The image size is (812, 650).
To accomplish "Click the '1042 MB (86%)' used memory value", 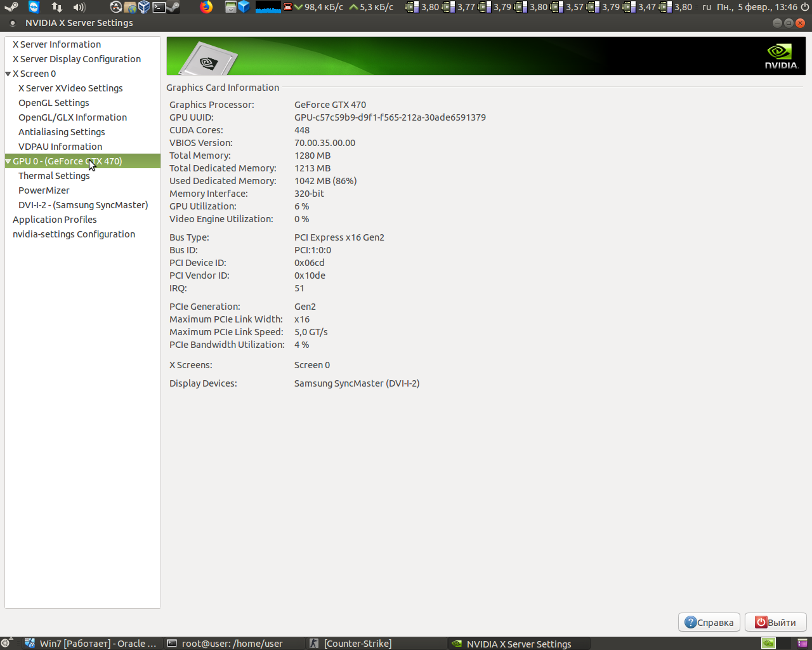I will coord(325,181).
